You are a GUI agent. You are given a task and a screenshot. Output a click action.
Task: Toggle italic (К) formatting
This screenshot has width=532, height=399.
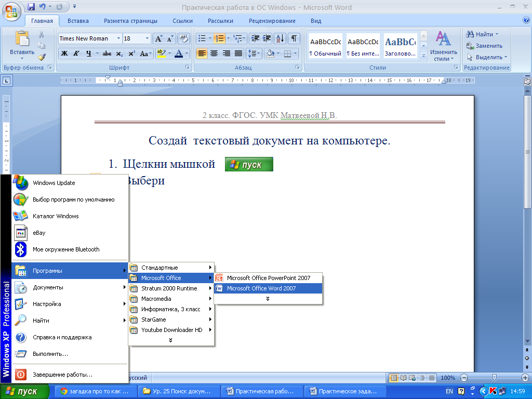[76, 54]
